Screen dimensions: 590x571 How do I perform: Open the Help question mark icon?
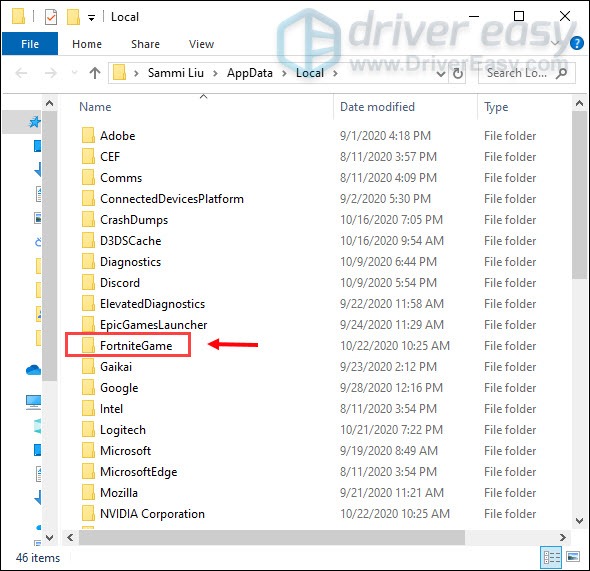pos(577,43)
